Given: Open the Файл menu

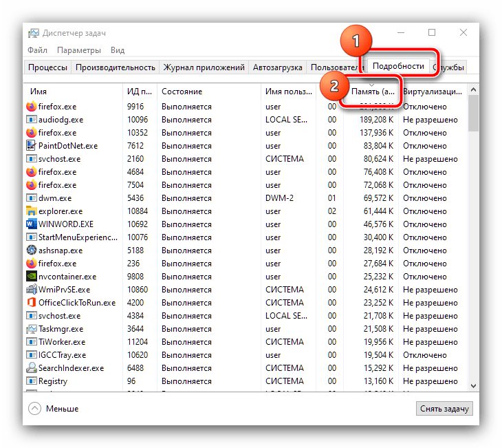Looking at the screenshot, I should click(x=37, y=50).
